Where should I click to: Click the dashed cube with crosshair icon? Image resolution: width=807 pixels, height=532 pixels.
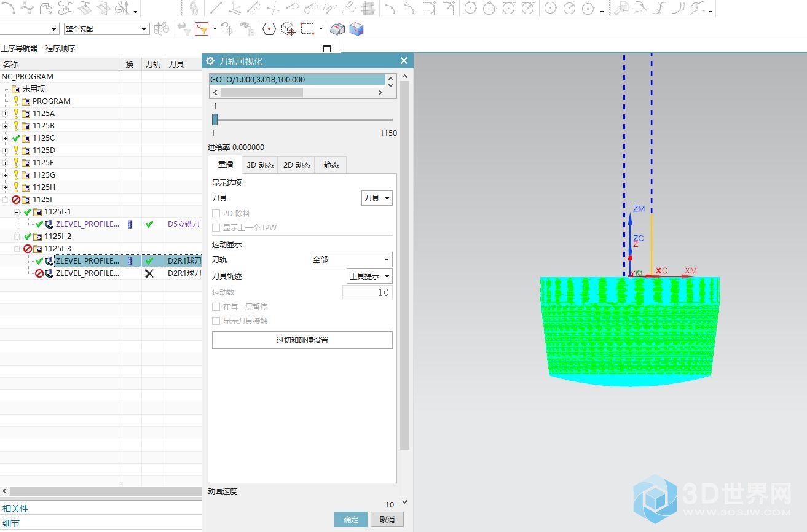pyautogui.click(x=288, y=28)
